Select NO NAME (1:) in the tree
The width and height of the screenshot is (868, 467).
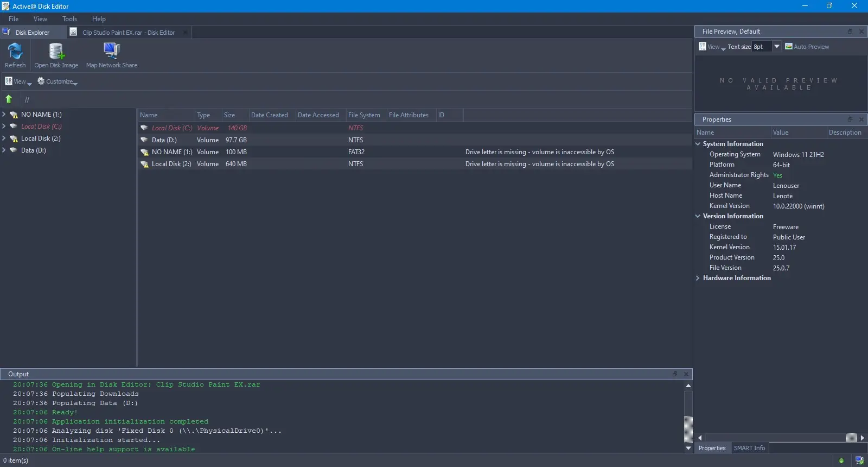(x=41, y=115)
